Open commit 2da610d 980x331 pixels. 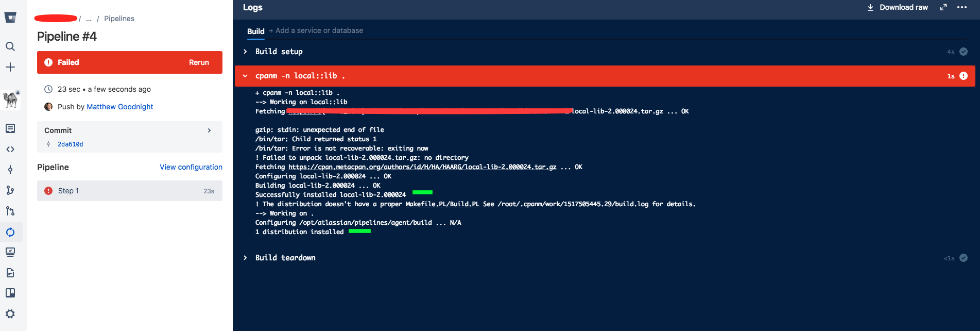[71, 144]
